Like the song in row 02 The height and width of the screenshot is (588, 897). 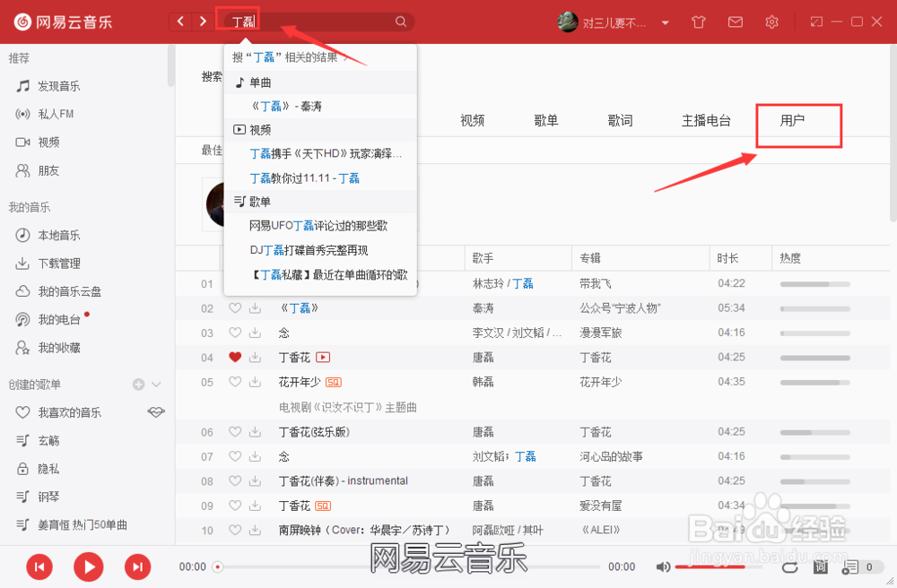click(235, 308)
